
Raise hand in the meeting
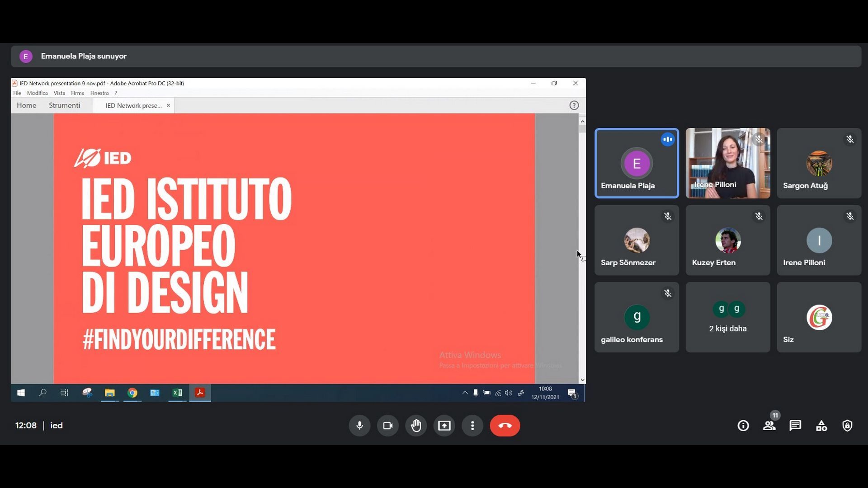pyautogui.click(x=416, y=426)
